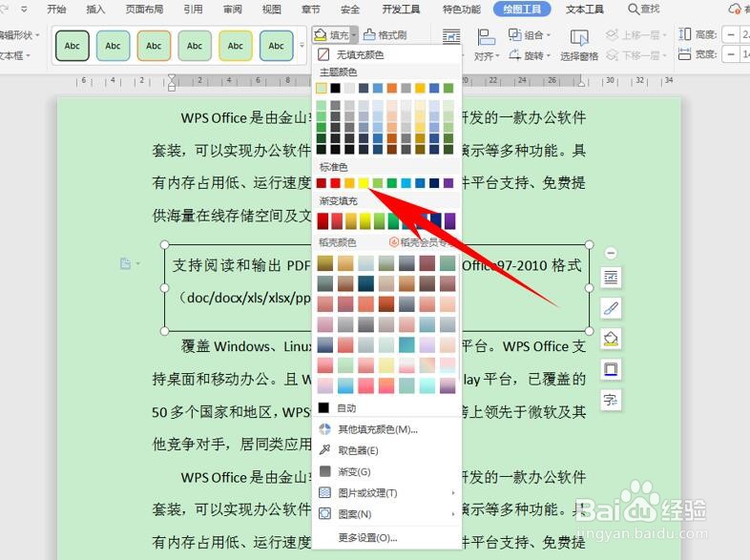Switch to the 开始 tab
The image size is (750, 560).
pyautogui.click(x=56, y=9)
